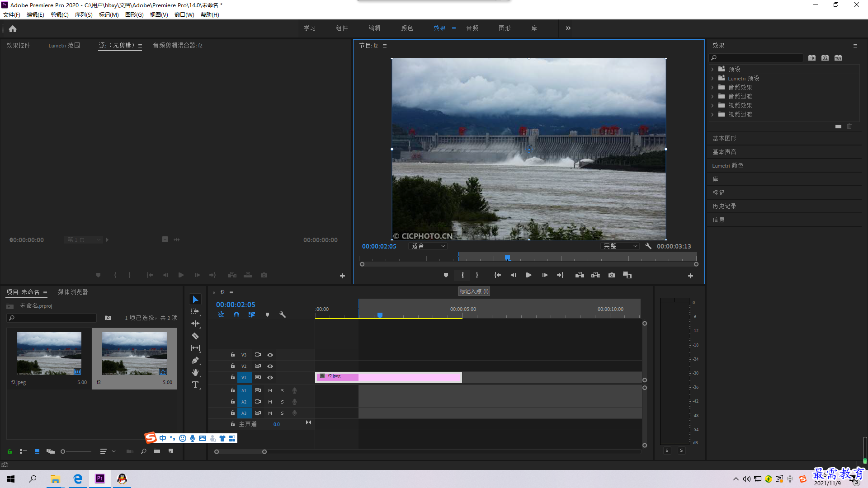Click new custom bin in Effects panel
The image size is (868, 488).
click(838, 127)
